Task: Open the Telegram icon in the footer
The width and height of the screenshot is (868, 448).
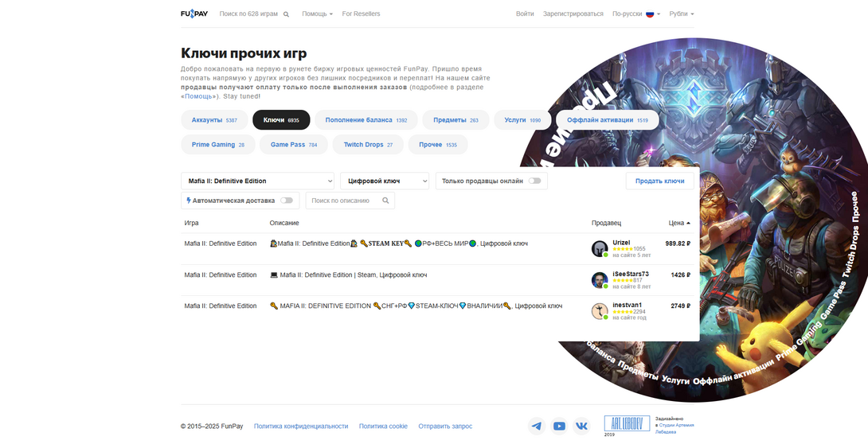Action: (537, 426)
